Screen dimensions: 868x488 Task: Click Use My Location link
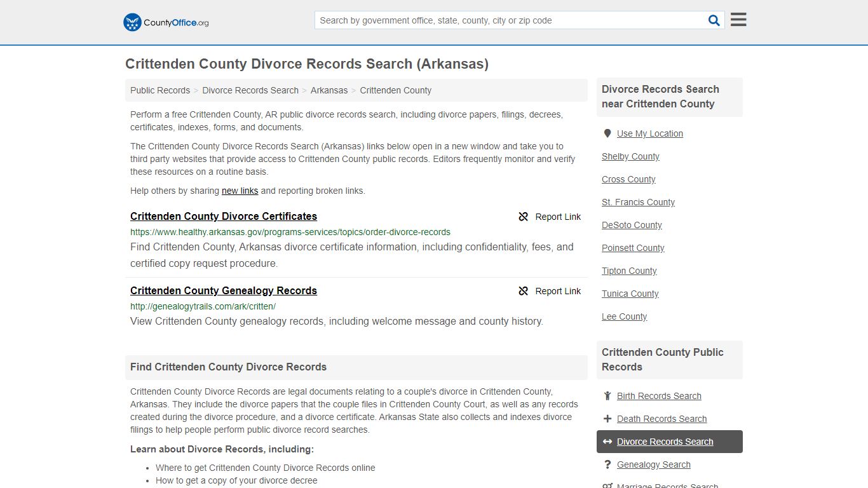650,133
